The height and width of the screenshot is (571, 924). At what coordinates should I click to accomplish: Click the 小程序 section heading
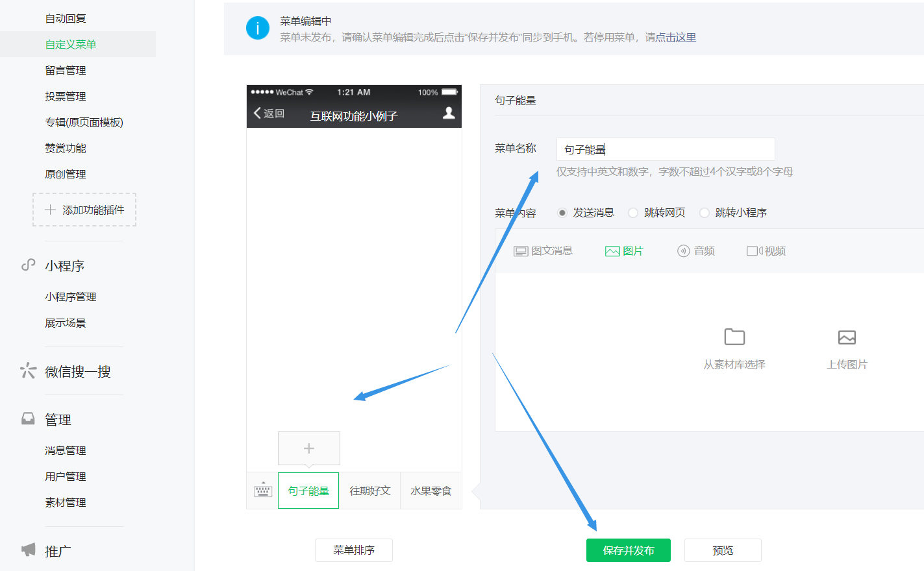pos(65,266)
